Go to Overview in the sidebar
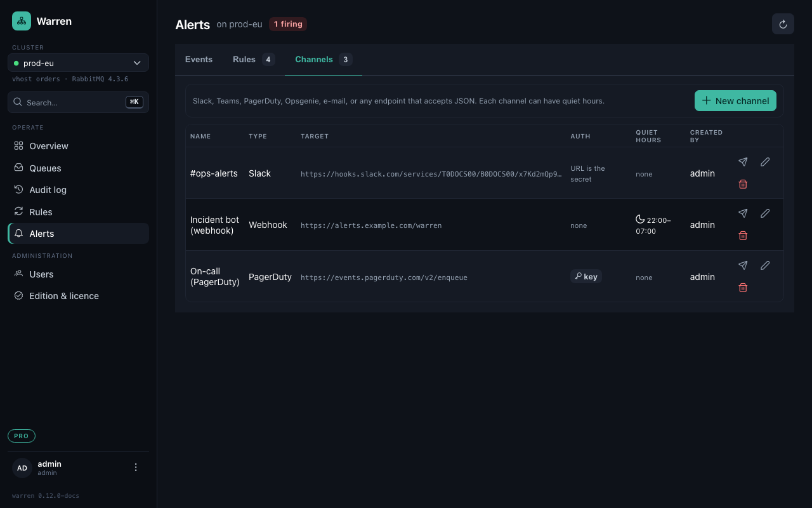This screenshot has width=812, height=508. click(78, 146)
